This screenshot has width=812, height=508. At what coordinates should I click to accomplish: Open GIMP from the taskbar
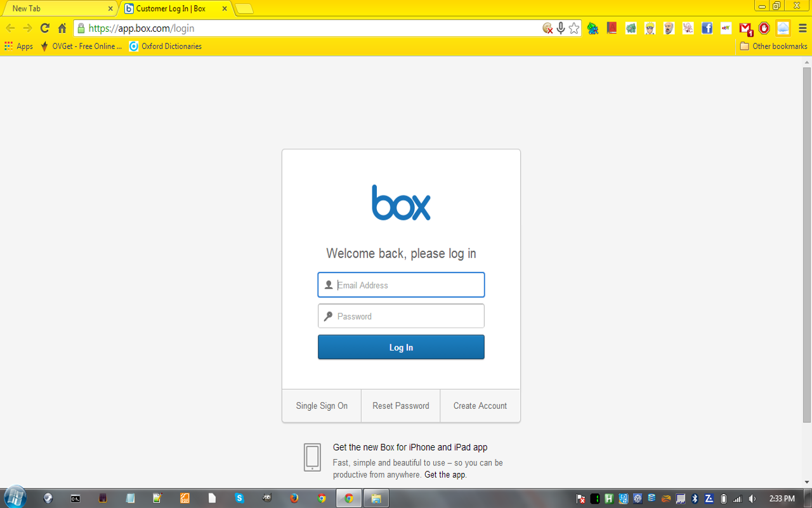tap(266, 498)
